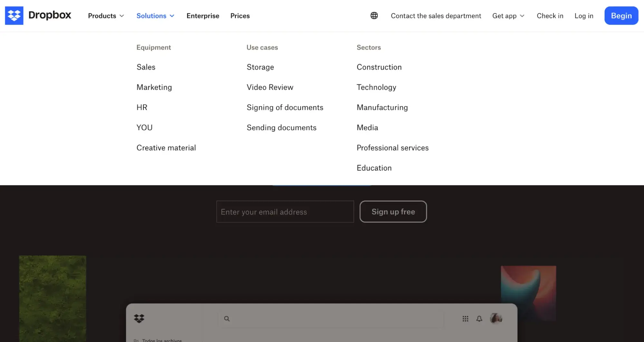Open Signing of documents use case

click(285, 107)
